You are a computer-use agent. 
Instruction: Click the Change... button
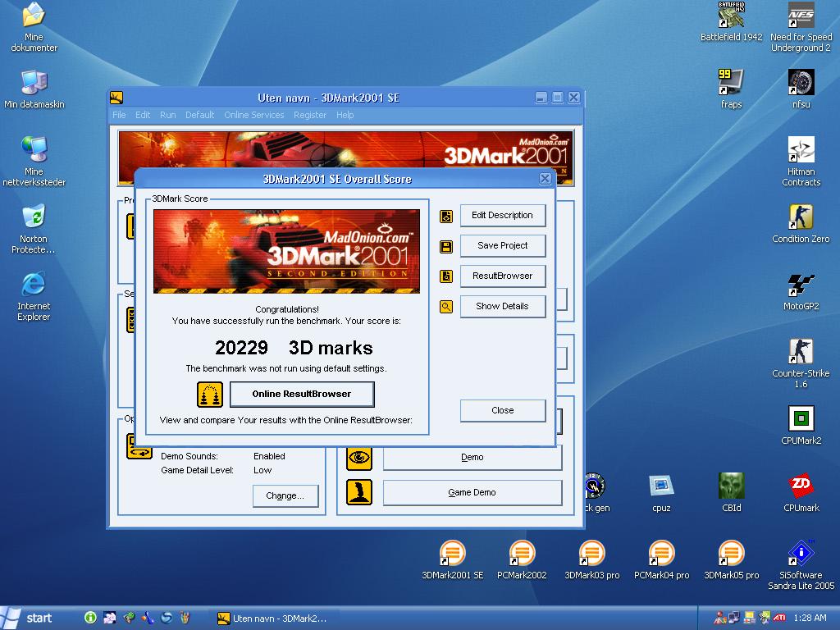[x=285, y=496]
